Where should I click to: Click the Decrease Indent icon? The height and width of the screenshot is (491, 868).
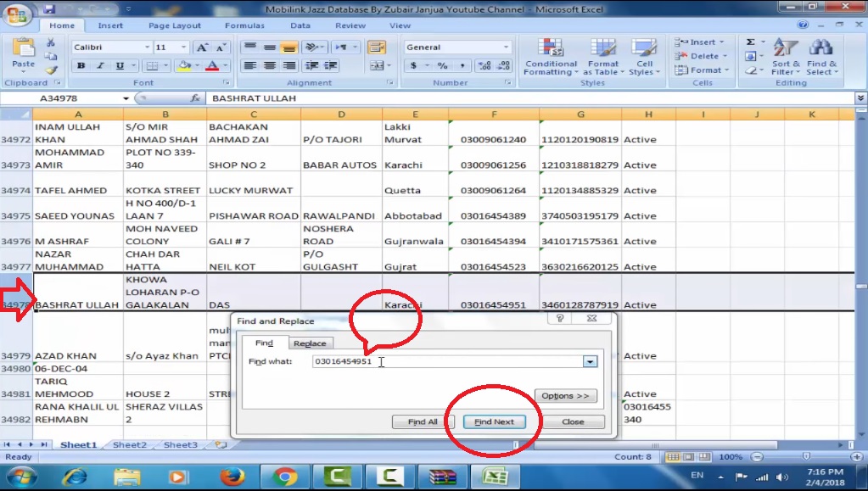click(x=311, y=66)
